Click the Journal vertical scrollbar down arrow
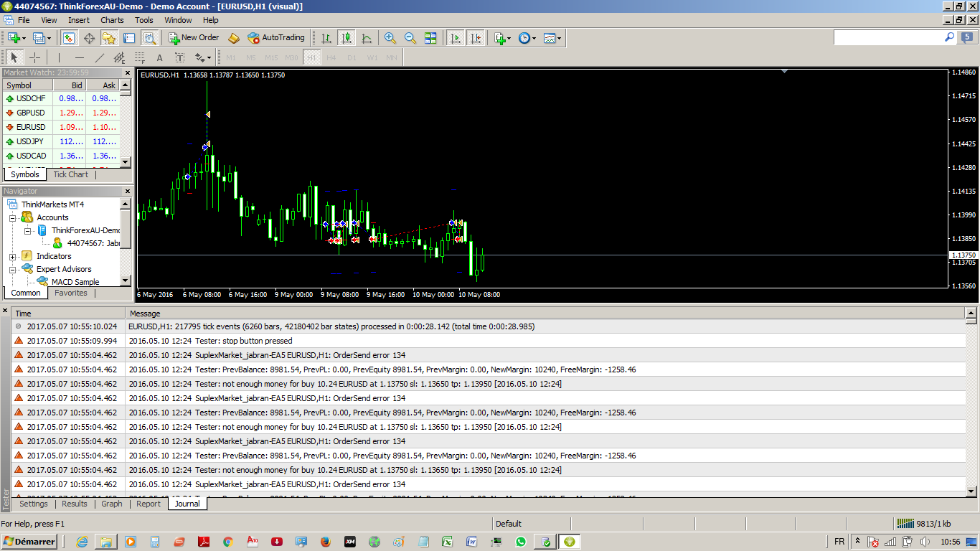Viewport: 980px width, 551px height. point(971,491)
